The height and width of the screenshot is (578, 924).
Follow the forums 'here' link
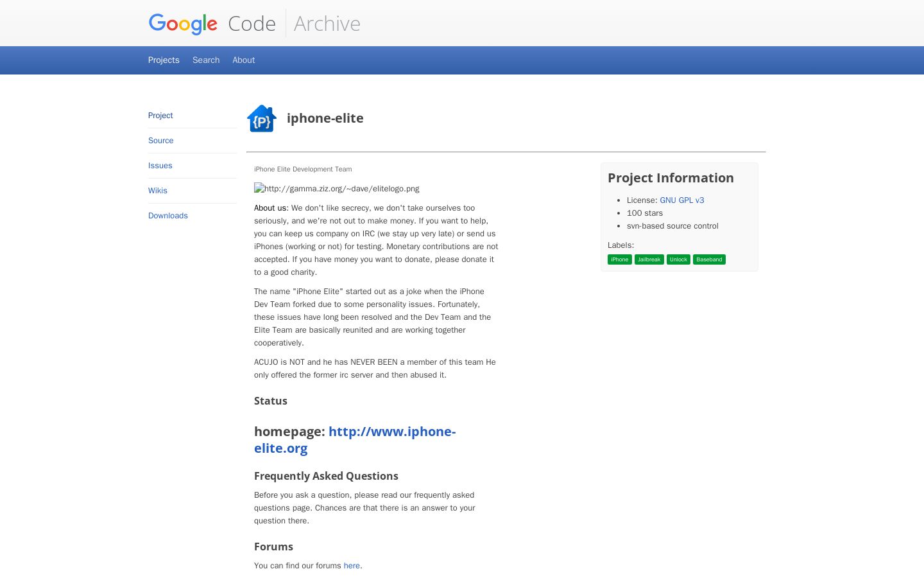pos(352,566)
